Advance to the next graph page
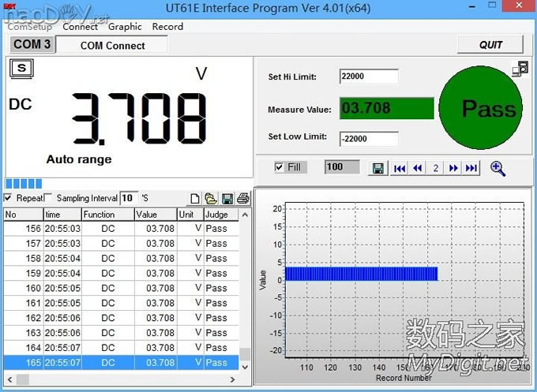 [453, 168]
